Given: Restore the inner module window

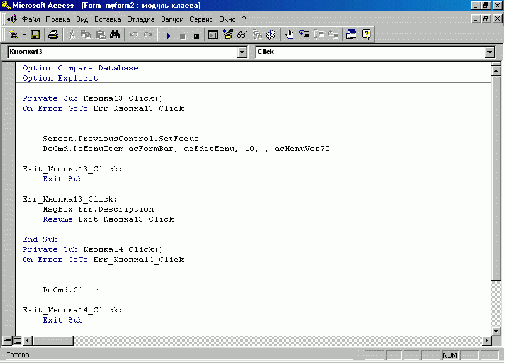Looking at the screenshot, I should 486,19.
